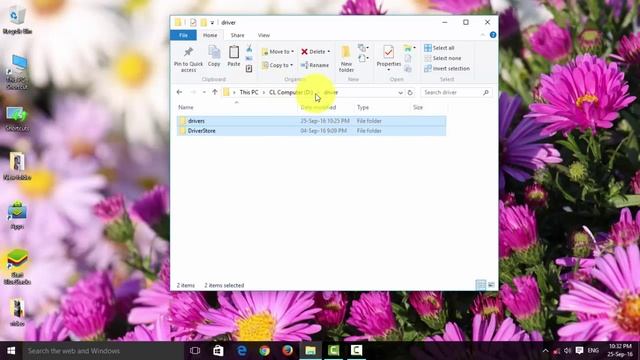
Task: Click the Task View taskbar button
Action: coord(195,351)
